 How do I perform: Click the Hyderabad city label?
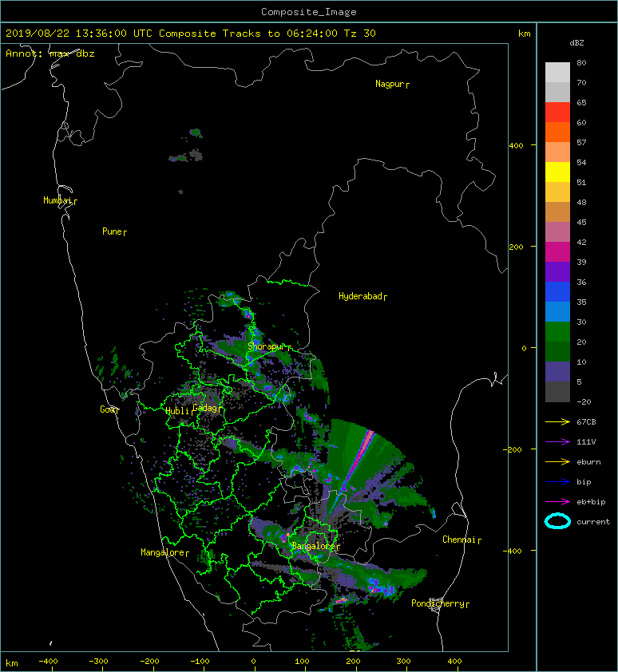360,296
